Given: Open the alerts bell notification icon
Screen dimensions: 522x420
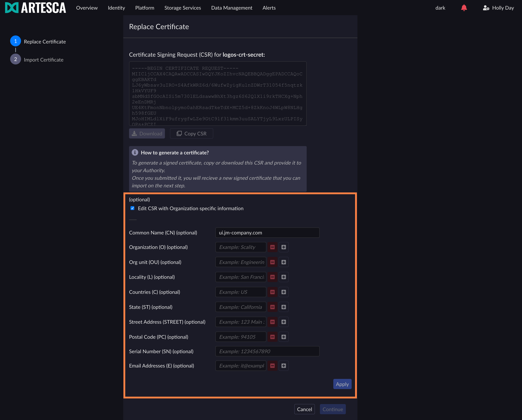Looking at the screenshot, I should pos(464,8).
